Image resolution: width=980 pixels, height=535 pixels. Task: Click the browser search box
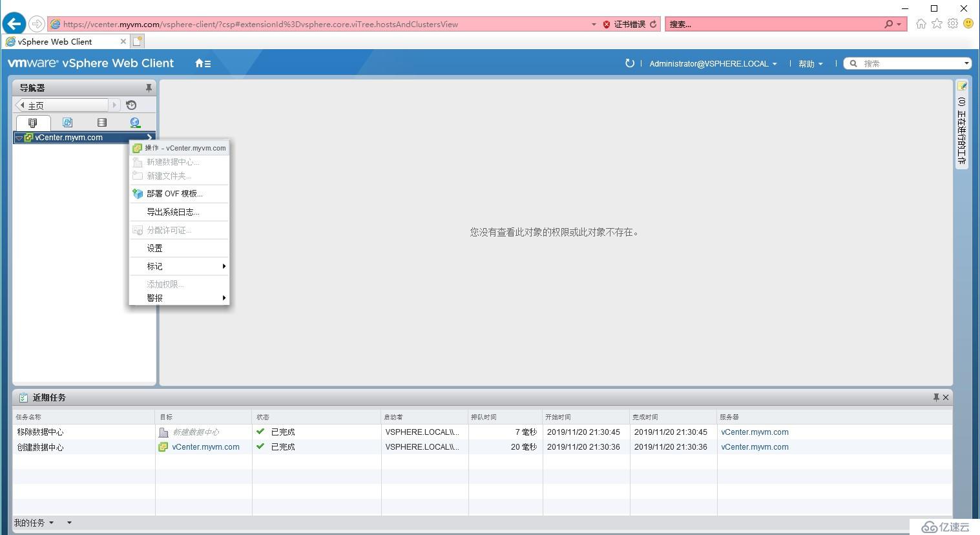pyautogui.click(x=773, y=24)
